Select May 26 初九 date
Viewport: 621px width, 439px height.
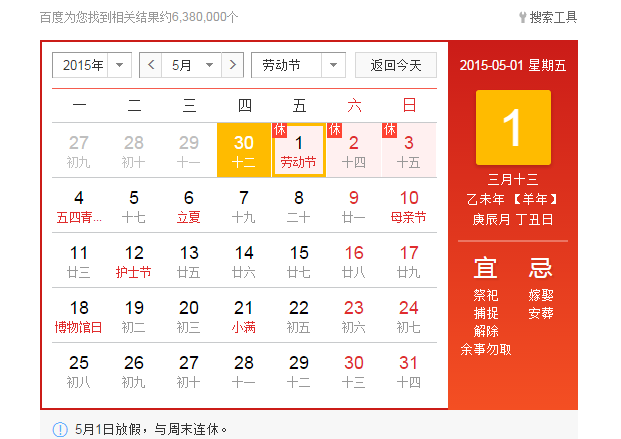[134, 370]
